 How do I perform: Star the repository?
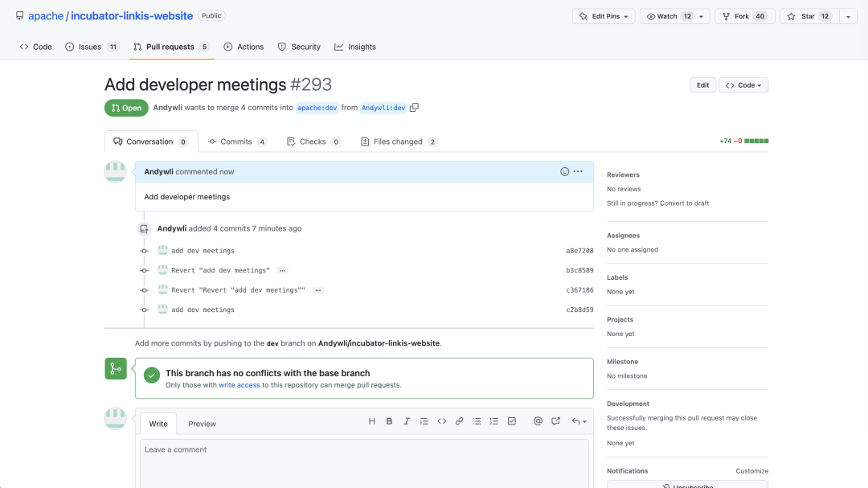point(809,16)
